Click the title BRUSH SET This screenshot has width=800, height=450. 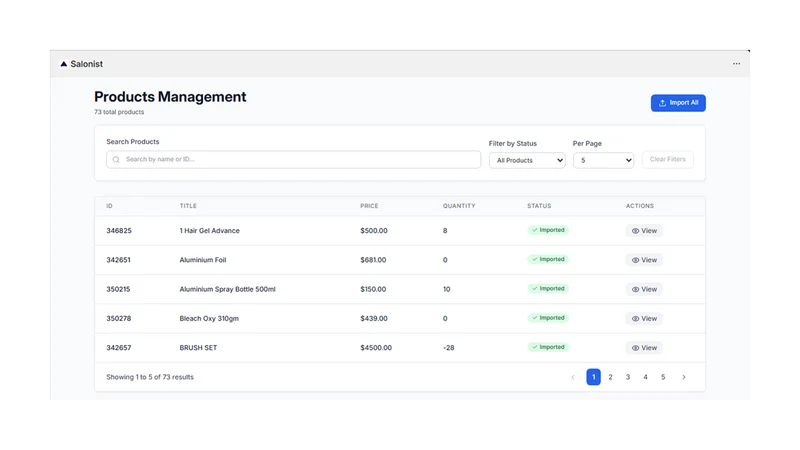[198, 347]
